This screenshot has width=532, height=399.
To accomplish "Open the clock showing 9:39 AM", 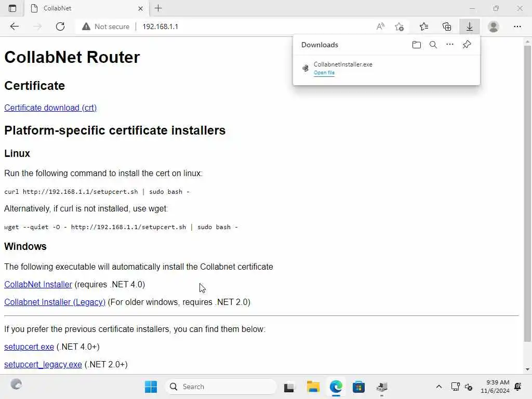I will 495,387.
